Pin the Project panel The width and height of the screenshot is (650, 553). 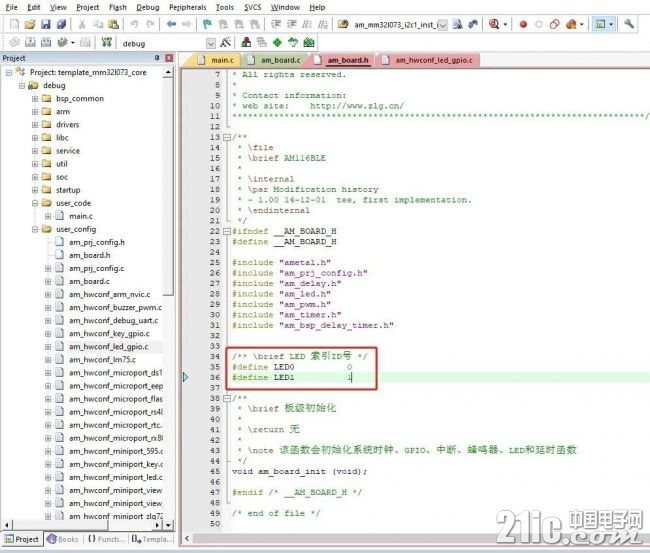point(157,58)
